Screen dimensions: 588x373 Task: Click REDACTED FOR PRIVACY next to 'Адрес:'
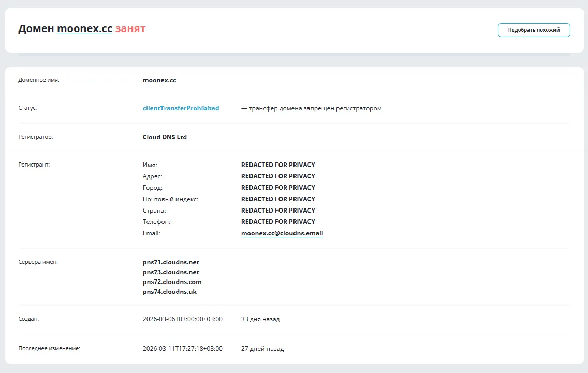click(278, 176)
